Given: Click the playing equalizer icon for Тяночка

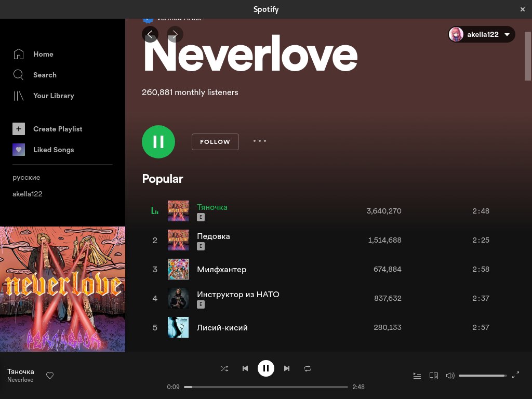Looking at the screenshot, I should coord(155,211).
